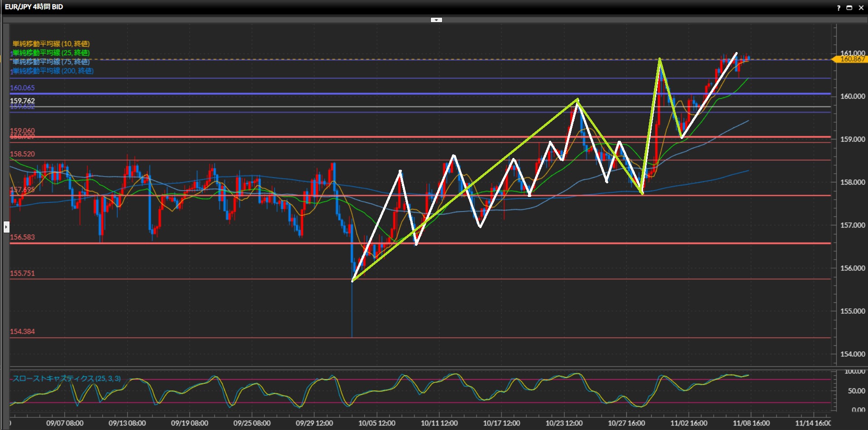Click the 10/23 12:00 time axis label
Viewport: 868px width, 430px height.
[x=564, y=423]
